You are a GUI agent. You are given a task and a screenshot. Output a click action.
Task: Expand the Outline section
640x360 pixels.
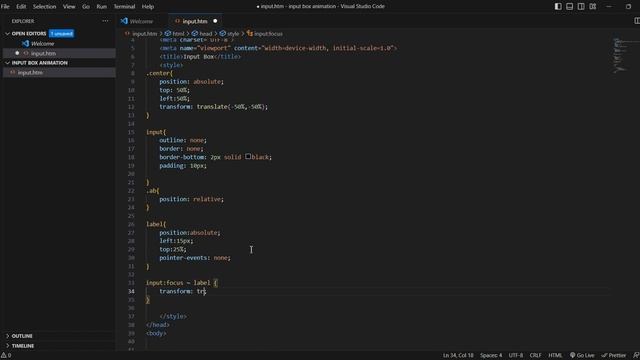pos(22,336)
